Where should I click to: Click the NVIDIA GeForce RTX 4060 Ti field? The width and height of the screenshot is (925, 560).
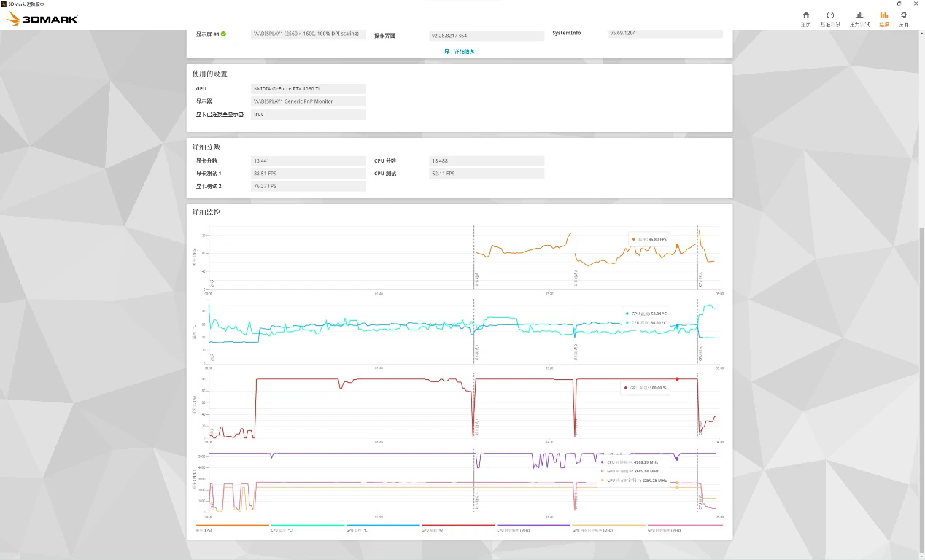click(x=309, y=88)
